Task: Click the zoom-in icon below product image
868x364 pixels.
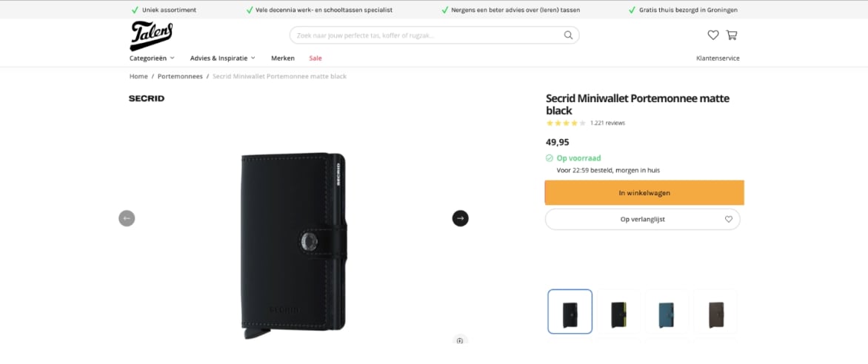Action: coord(459,340)
